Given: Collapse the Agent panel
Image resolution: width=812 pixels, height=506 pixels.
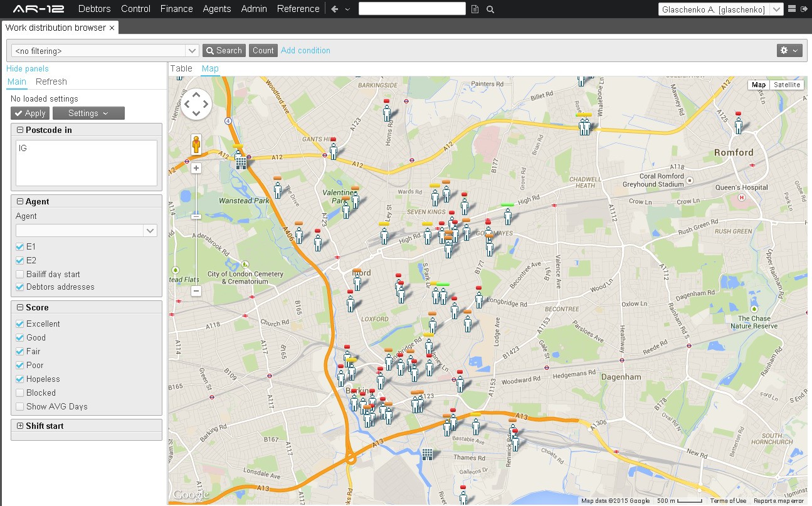Looking at the screenshot, I should [20, 202].
